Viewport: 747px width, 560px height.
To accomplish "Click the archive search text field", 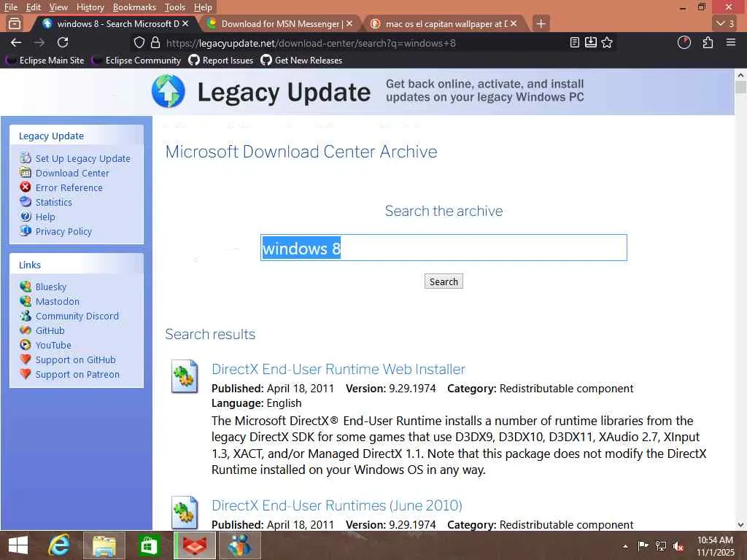I will coord(444,248).
